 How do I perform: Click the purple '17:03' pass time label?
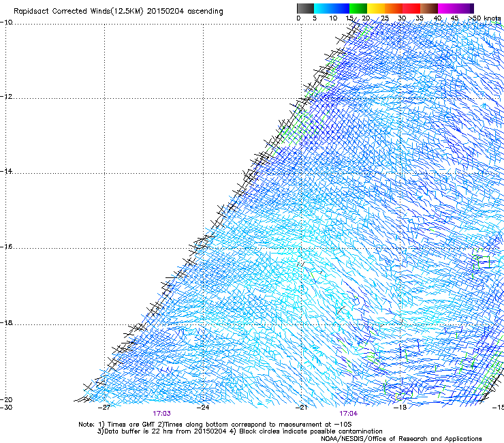click(161, 414)
